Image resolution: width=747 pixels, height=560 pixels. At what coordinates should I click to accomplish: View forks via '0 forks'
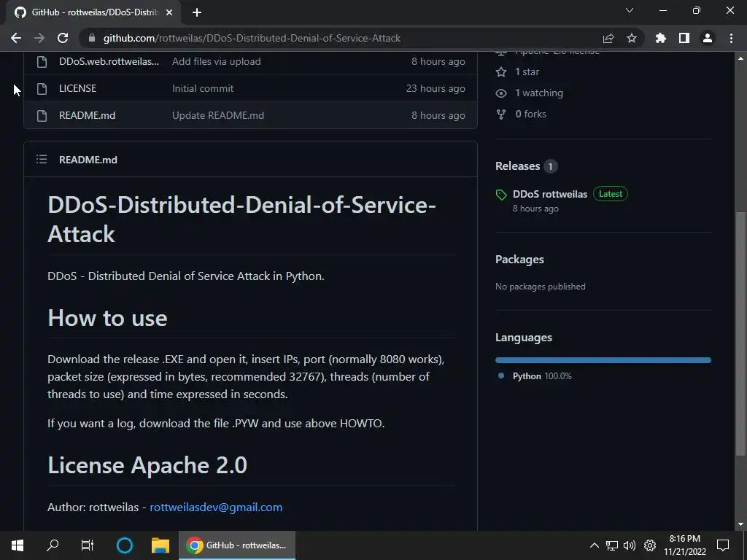click(x=531, y=114)
